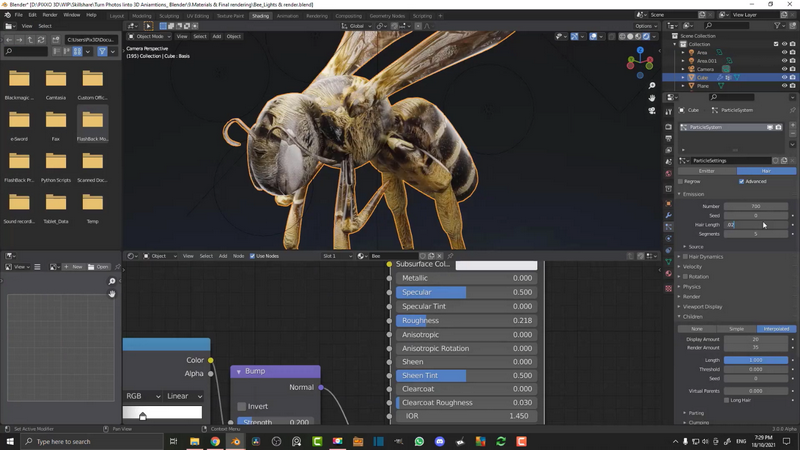Viewport: 800px width, 450px height.
Task: Open the Linear interpolation dropdown
Action: pos(184,396)
